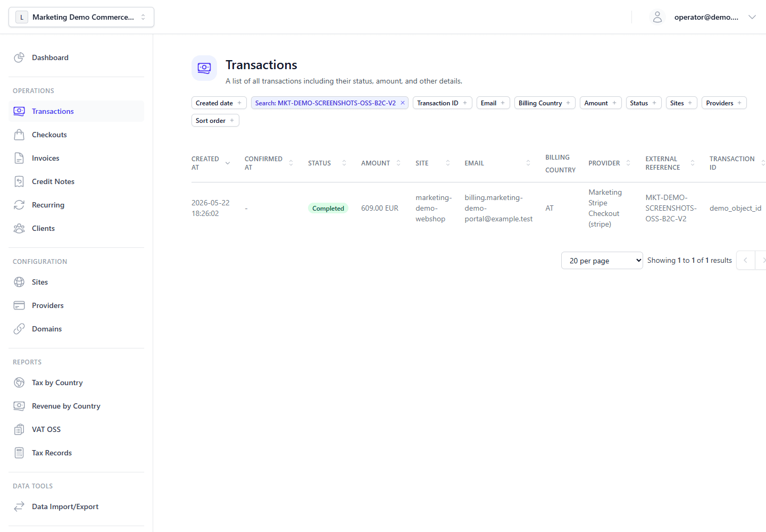The image size is (766, 532).
Task: Sort by the Provider column header
Action: click(x=610, y=163)
